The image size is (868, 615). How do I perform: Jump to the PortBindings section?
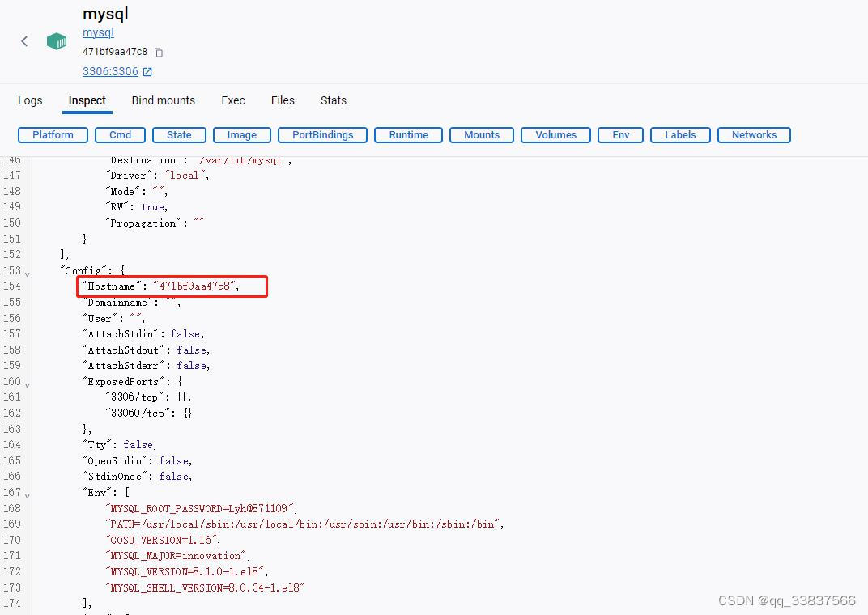(322, 135)
